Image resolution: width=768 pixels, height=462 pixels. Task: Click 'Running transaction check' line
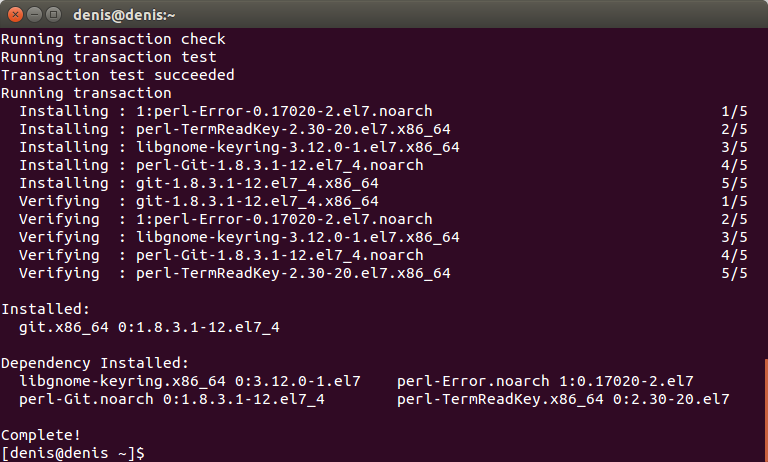[x=113, y=39]
